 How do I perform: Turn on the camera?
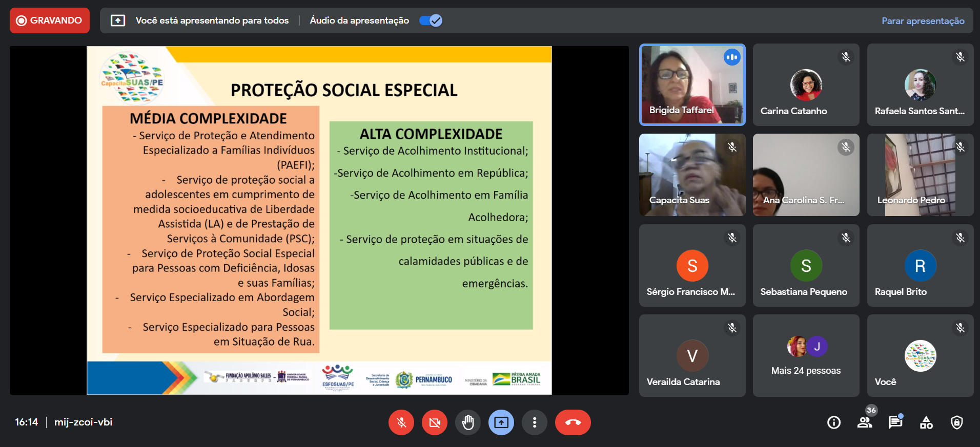pyautogui.click(x=434, y=422)
